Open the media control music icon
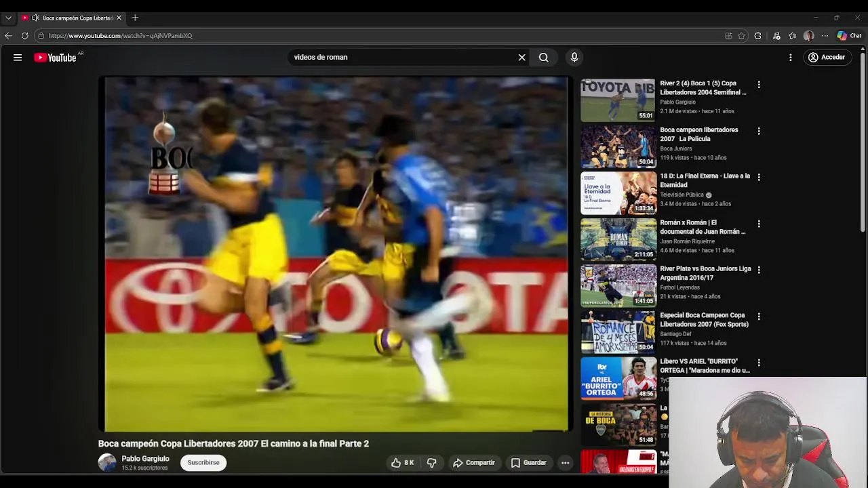Viewport: 868px width, 488px height. [x=776, y=36]
